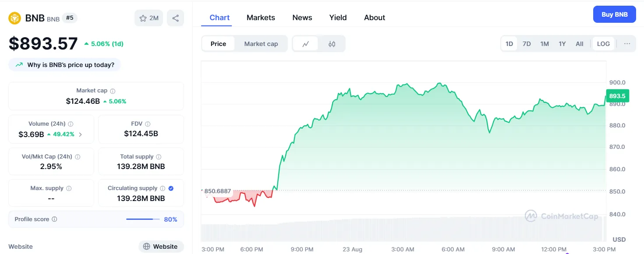Screen dimensions: 644x254
Task: Click the Buy BNB button
Action: 614,14
